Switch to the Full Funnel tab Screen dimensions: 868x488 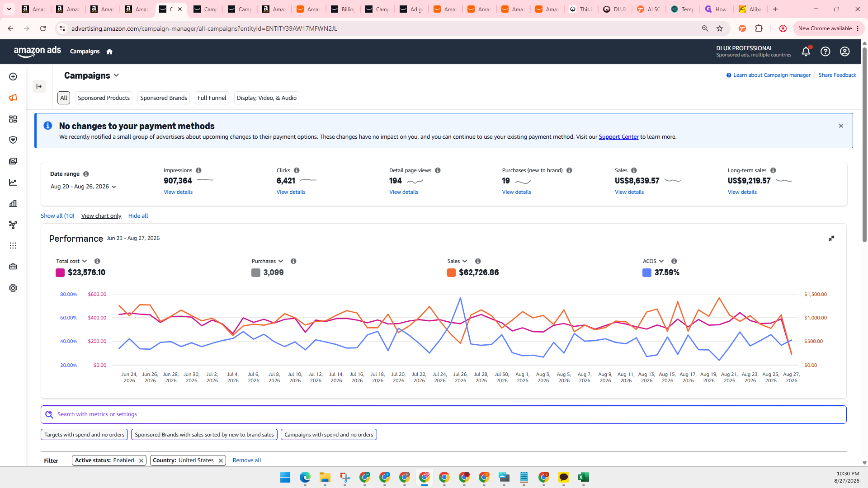212,98
